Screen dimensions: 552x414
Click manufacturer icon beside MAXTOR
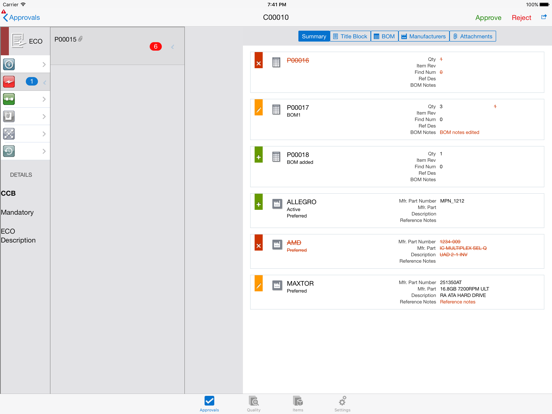[277, 286]
